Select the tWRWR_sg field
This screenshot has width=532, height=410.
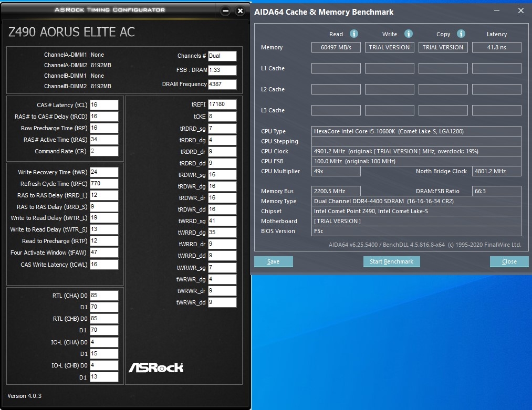click(222, 268)
